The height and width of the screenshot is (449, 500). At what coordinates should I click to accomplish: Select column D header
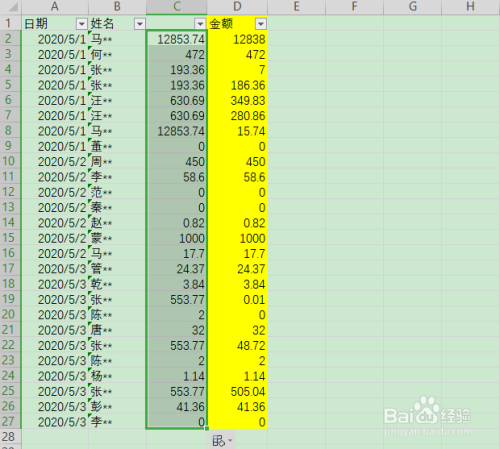tap(237, 7)
